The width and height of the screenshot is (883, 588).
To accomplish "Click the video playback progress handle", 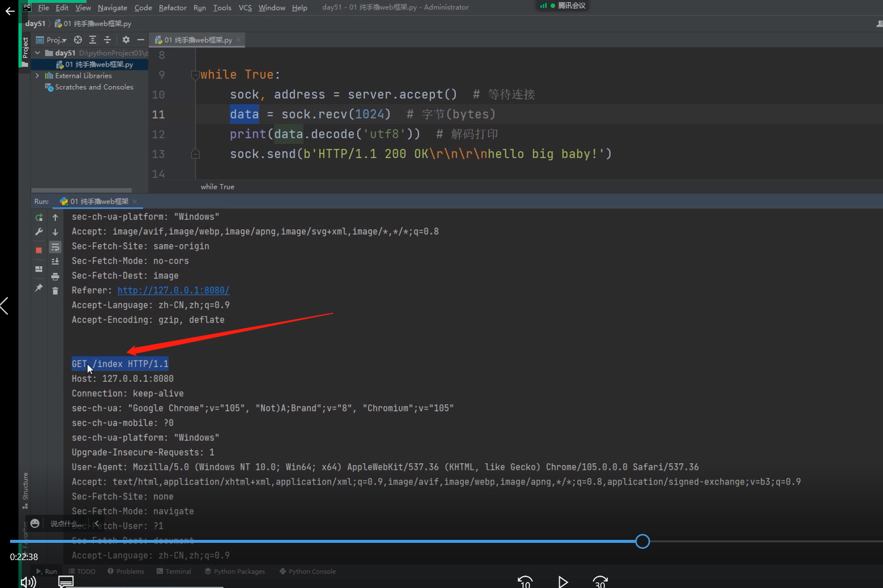I will click(x=642, y=541).
